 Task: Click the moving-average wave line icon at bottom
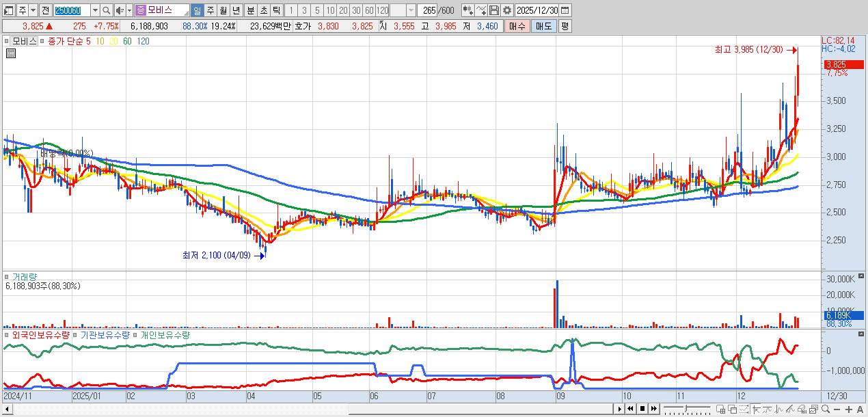767,409
